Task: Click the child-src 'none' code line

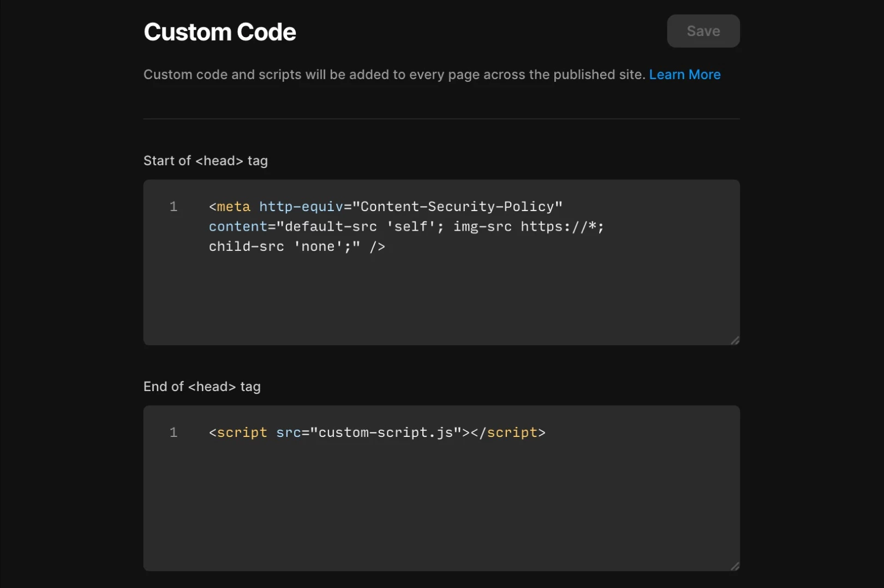Action: coord(297,247)
